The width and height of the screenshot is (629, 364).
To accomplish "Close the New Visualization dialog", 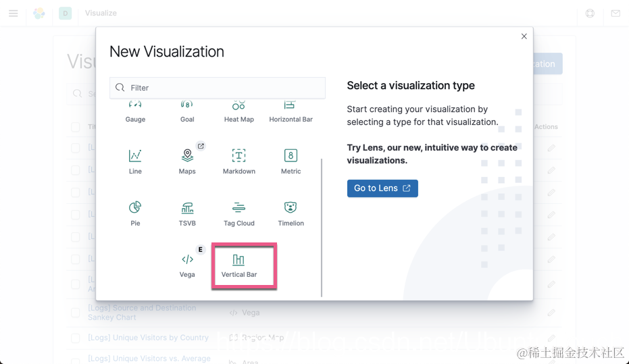I will click(524, 36).
